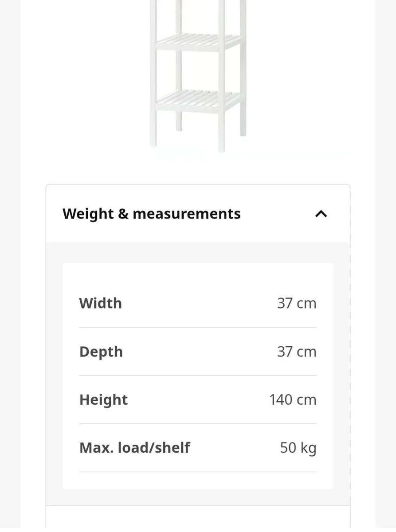Select the depth value 37 cm
Image resolution: width=396 pixels, height=532 pixels.
click(x=297, y=352)
